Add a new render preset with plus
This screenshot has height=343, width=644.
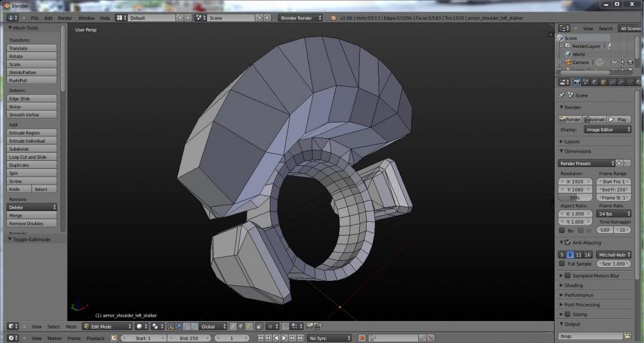[619, 163]
